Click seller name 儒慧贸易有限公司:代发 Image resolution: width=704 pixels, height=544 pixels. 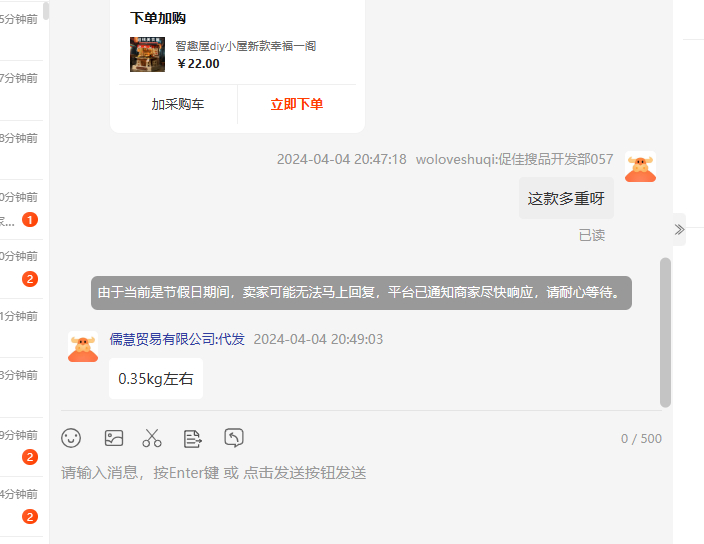pyautogui.click(x=177, y=339)
